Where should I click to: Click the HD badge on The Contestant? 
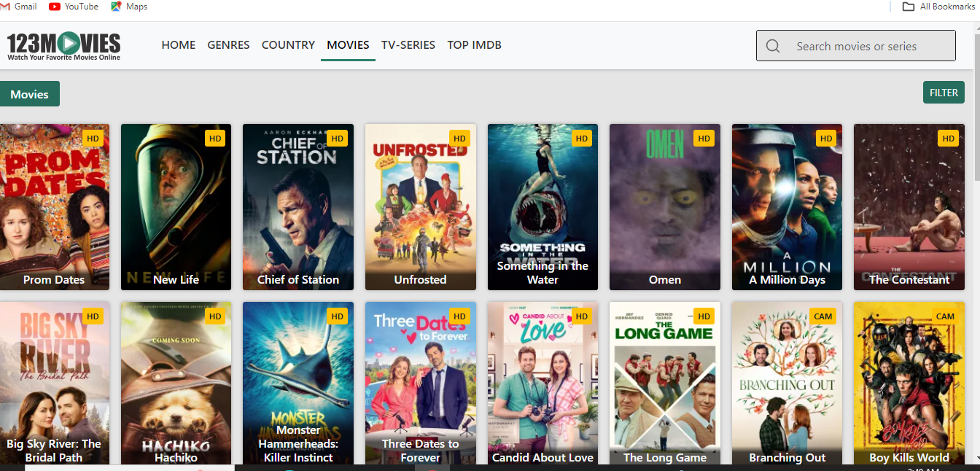tap(948, 139)
